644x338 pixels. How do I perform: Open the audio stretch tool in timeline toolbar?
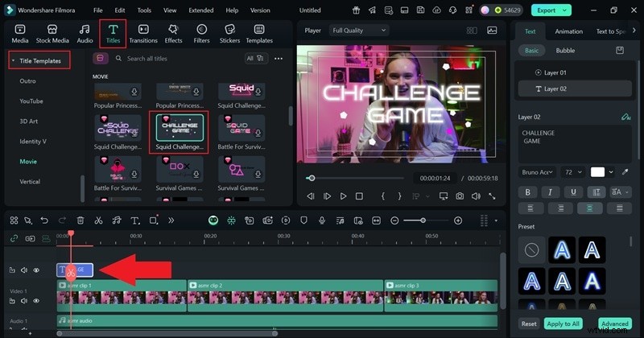pyautogui.click(x=117, y=221)
